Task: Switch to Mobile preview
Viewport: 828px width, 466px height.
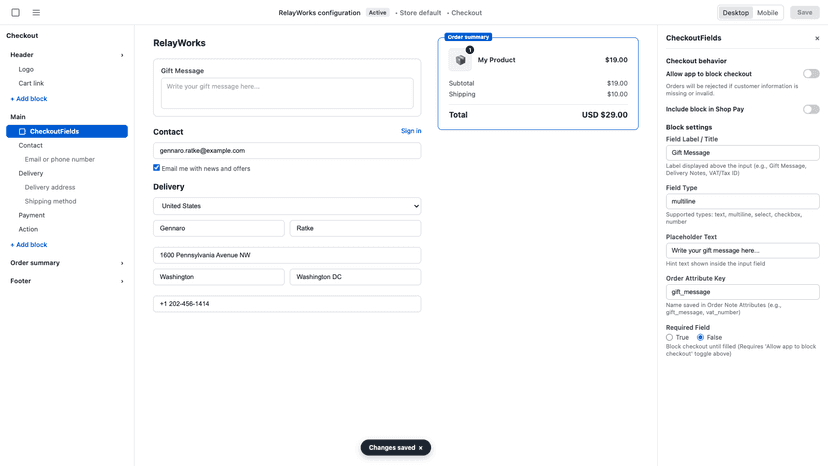Action: (x=767, y=13)
